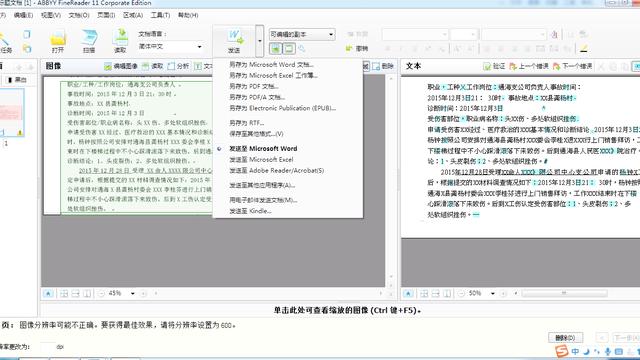Open the 帮助(H) menu
Screen dimensions: 640x360
point(188,15)
